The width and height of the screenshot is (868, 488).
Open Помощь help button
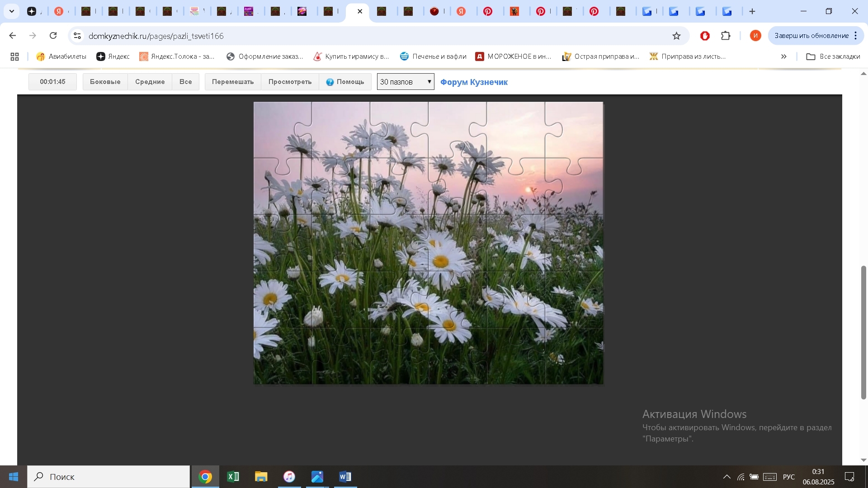[345, 82]
